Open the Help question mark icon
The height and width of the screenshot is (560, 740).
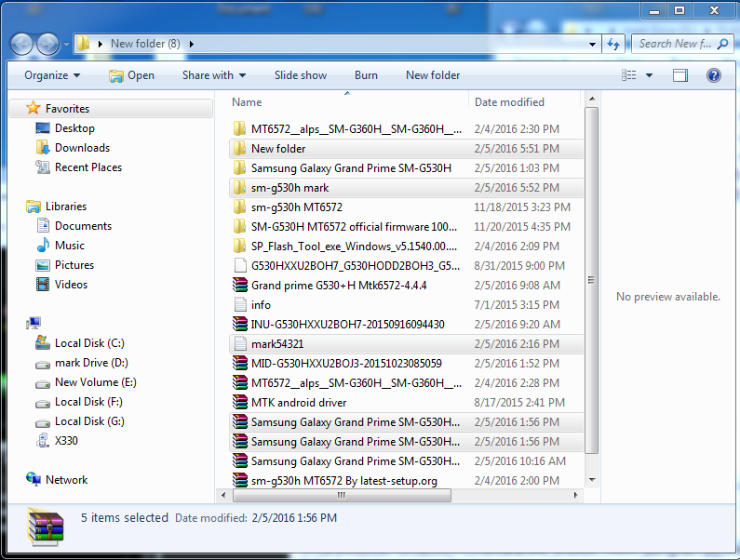point(713,75)
